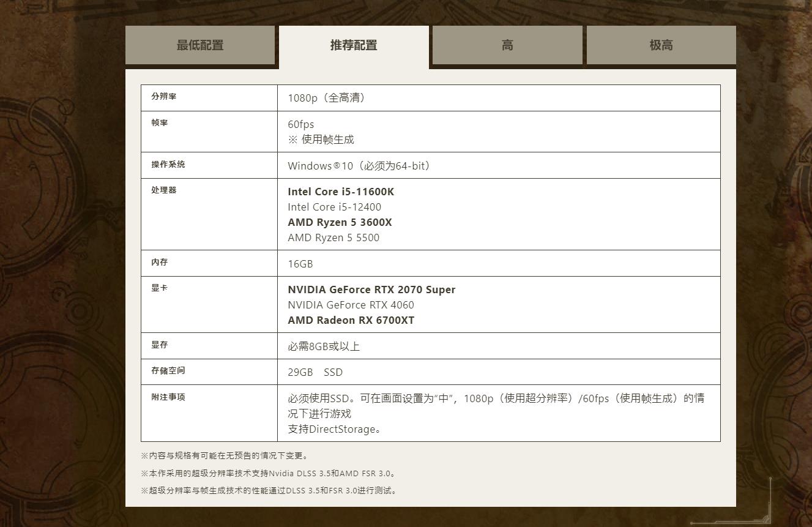812x527 pixels.
Task: Click AMD Radeon RX 6700XT text
Action: click(351, 320)
